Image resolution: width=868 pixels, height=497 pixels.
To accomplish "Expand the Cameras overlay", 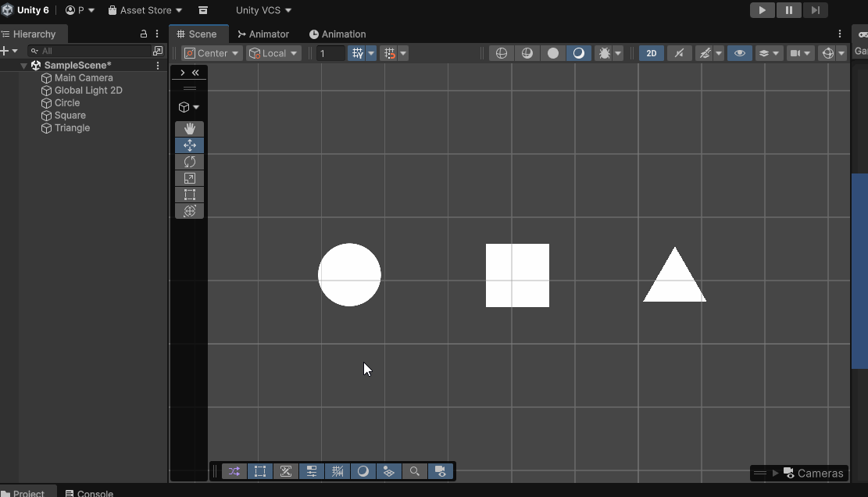I will point(776,474).
